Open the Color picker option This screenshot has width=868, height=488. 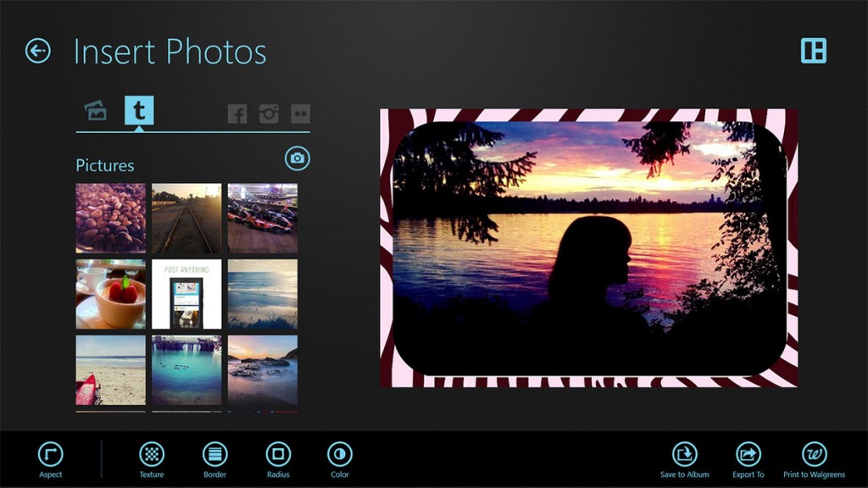pyautogui.click(x=340, y=454)
